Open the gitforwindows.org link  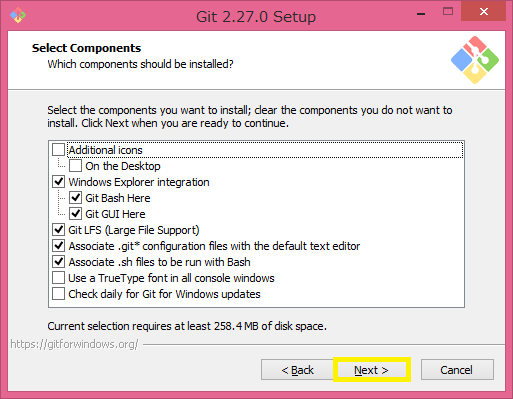(74, 344)
